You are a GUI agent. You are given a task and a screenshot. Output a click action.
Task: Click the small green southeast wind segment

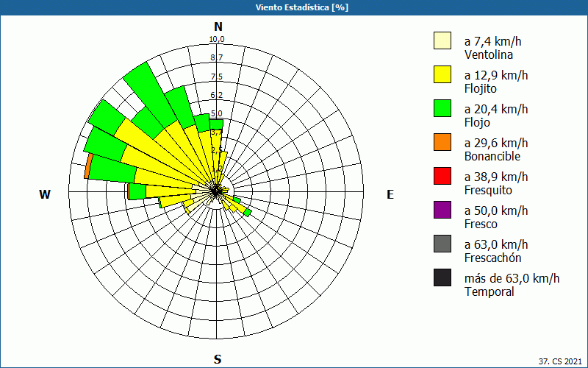tap(248, 213)
